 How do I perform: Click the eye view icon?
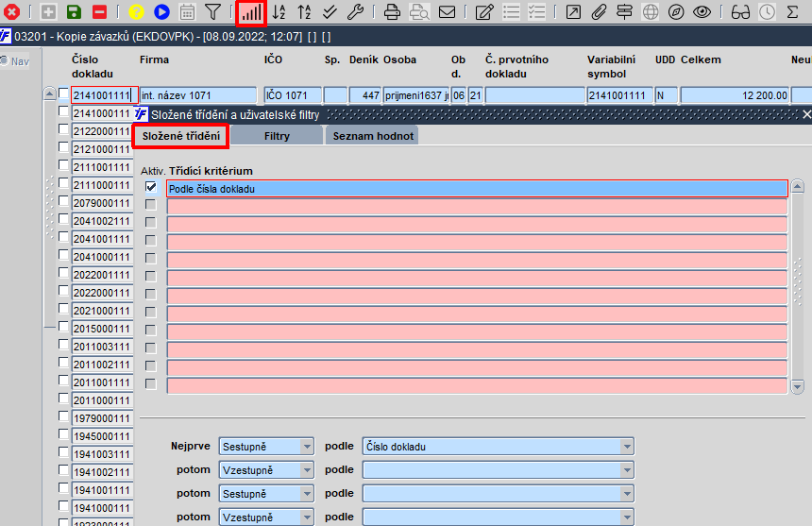[x=702, y=11]
